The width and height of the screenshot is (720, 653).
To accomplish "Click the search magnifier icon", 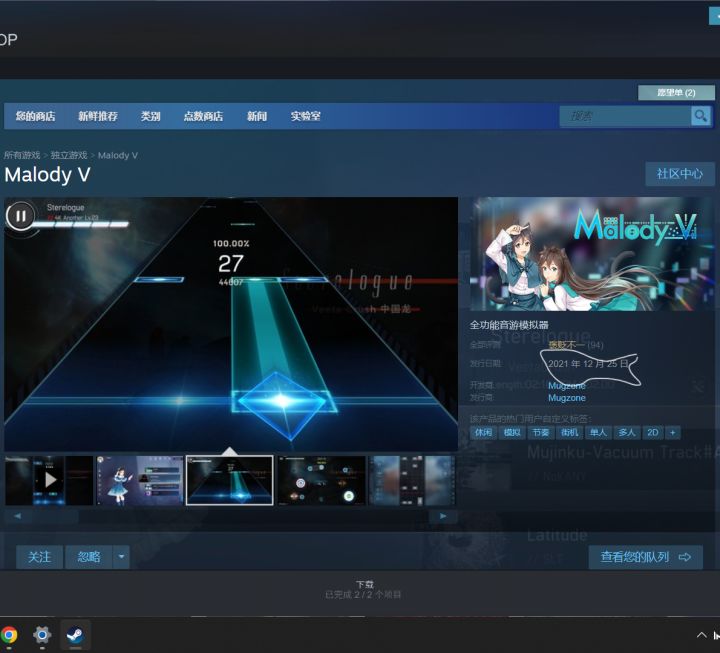I will (700, 116).
